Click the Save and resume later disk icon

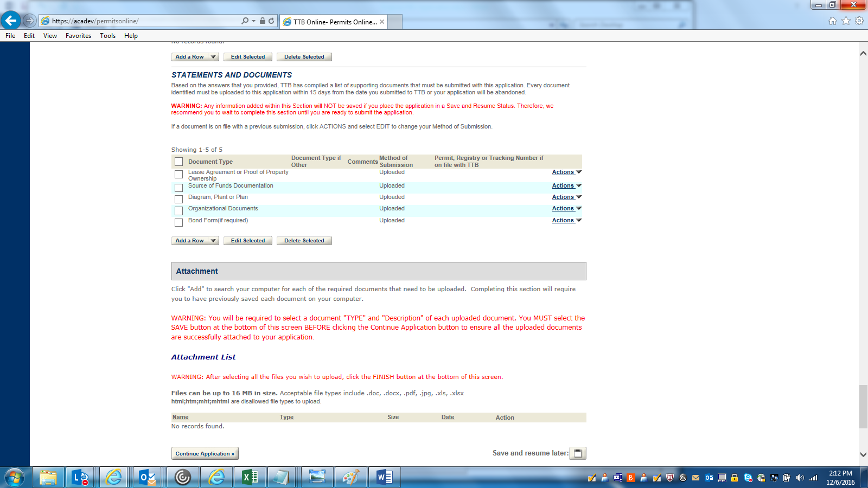click(578, 453)
